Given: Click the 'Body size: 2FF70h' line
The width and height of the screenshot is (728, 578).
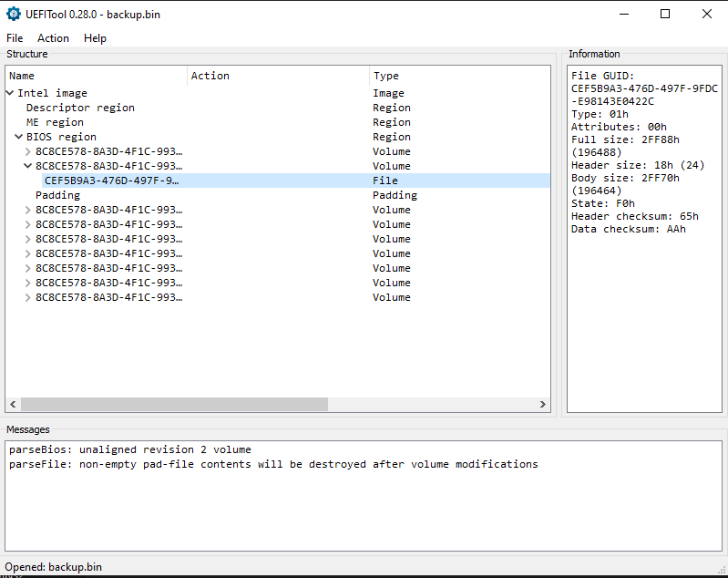Looking at the screenshot, I should coord(625,184).
